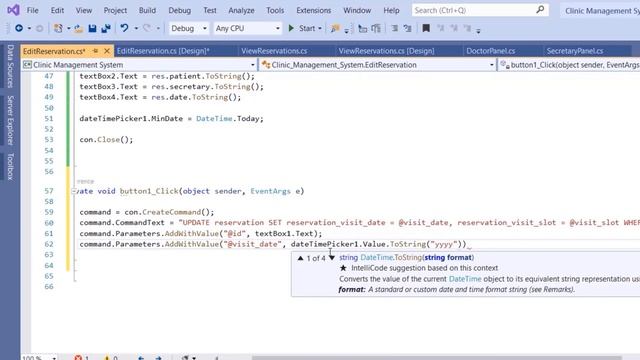640x360 pixels.
Task: Open the Help menu
Action: [x=391, y=10]
